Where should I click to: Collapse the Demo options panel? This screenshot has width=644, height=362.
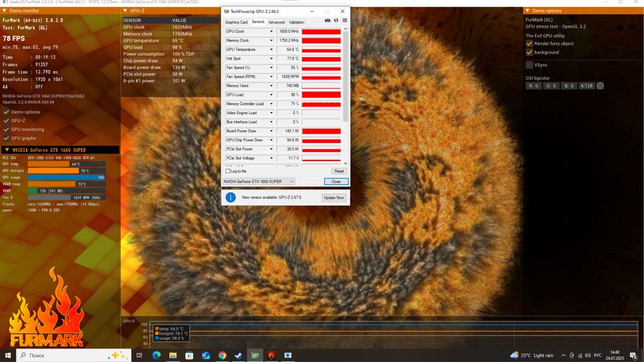[x=528, y=11]
